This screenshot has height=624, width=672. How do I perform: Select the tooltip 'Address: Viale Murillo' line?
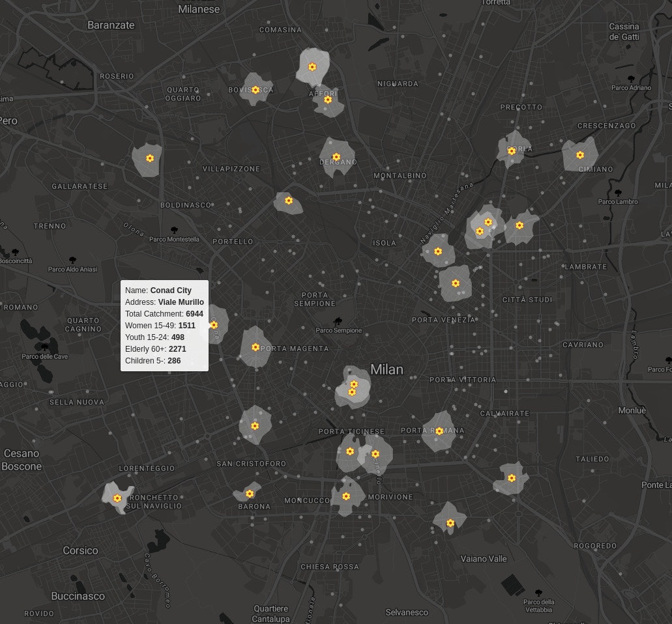point(164,302)
